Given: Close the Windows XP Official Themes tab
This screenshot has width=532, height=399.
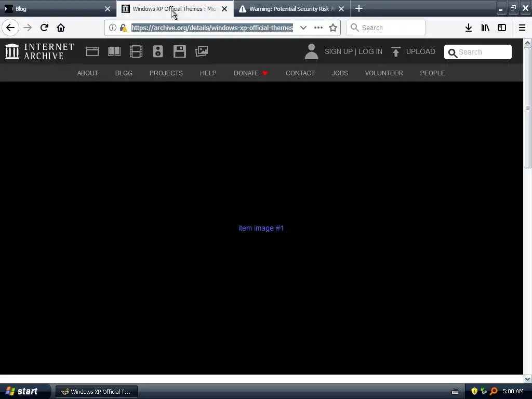Looking at the screenshot, I should (224, 9).
